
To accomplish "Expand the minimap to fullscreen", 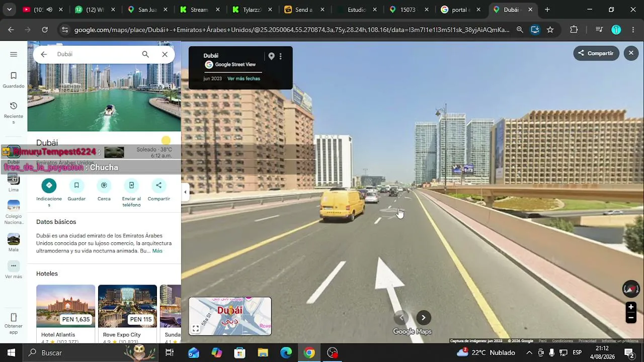I will point(196,329).
